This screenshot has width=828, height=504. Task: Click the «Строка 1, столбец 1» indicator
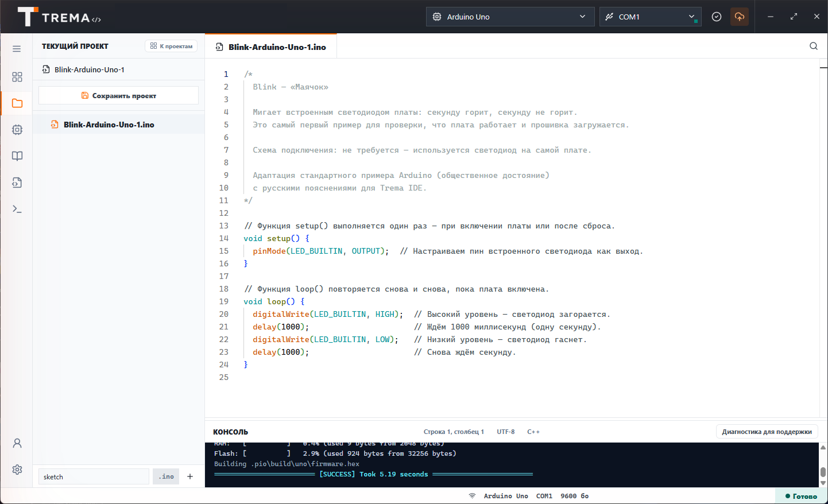pos(454,432)
